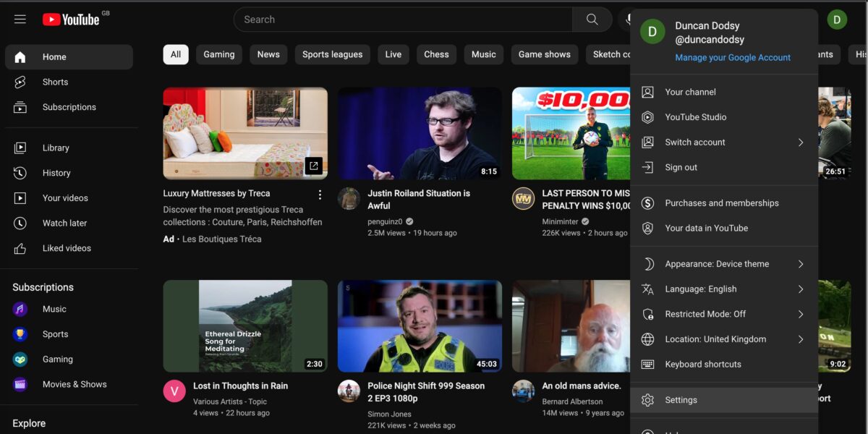Open Lost in Thoughts in Rain thumbnail
Viewport: 868px width, 434px height.
(245, 326)
